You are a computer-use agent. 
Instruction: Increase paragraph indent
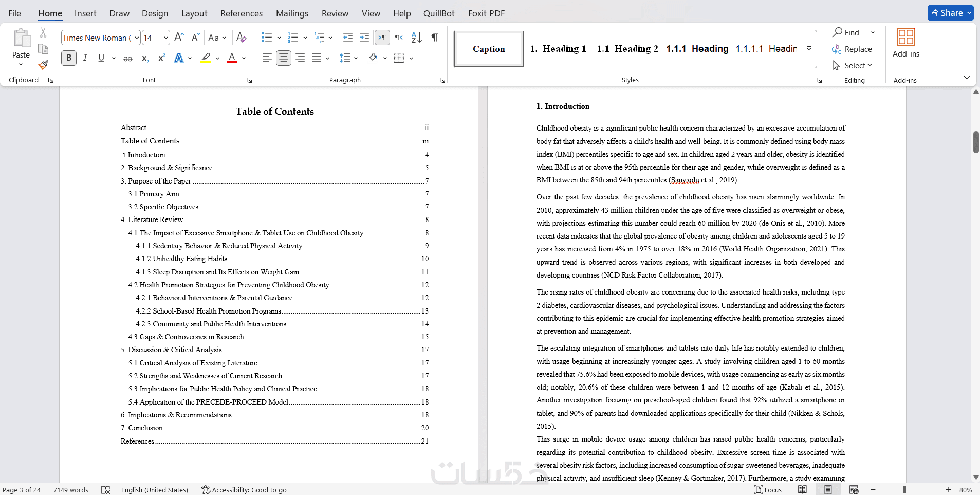(364, 38)
